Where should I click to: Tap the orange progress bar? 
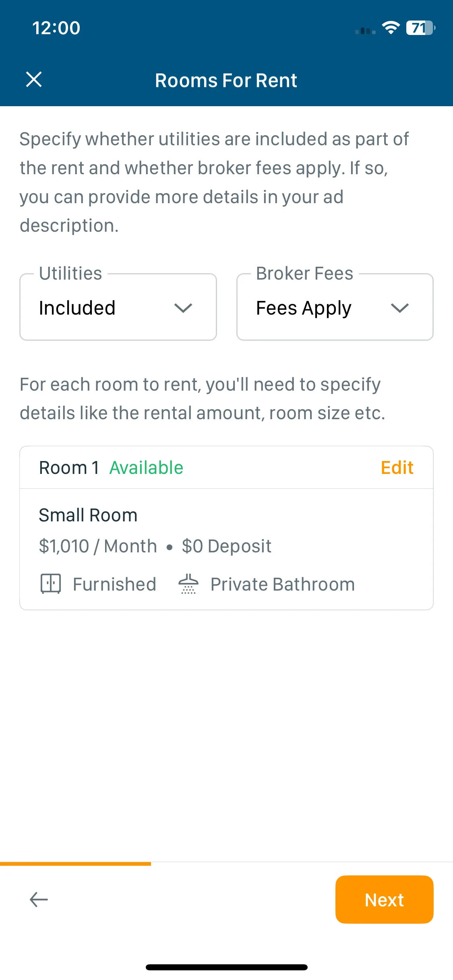tap(75, 864)
